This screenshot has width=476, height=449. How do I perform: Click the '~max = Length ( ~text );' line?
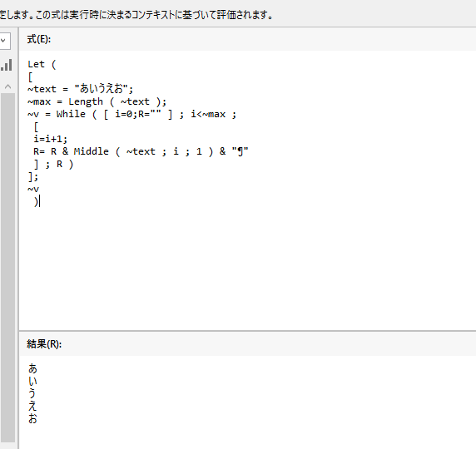(97, 101)
